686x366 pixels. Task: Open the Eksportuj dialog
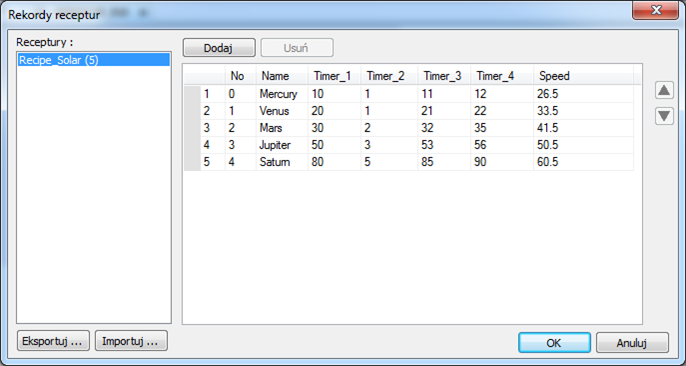[53, 341]
